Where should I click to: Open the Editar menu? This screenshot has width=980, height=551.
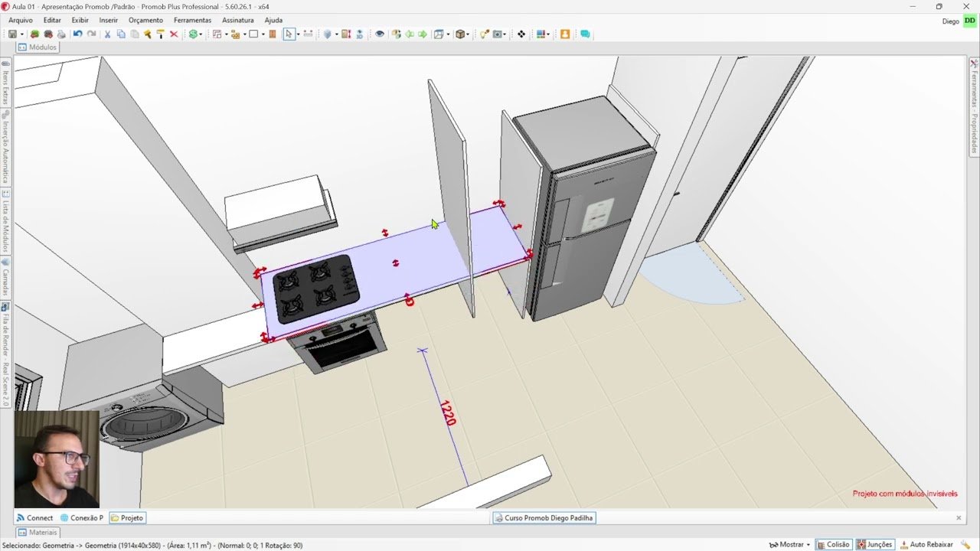(x=52, y=20)
